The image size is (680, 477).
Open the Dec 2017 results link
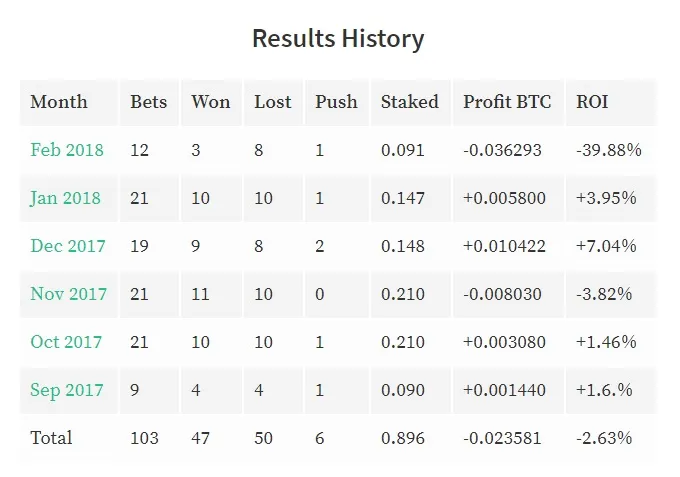68,246
